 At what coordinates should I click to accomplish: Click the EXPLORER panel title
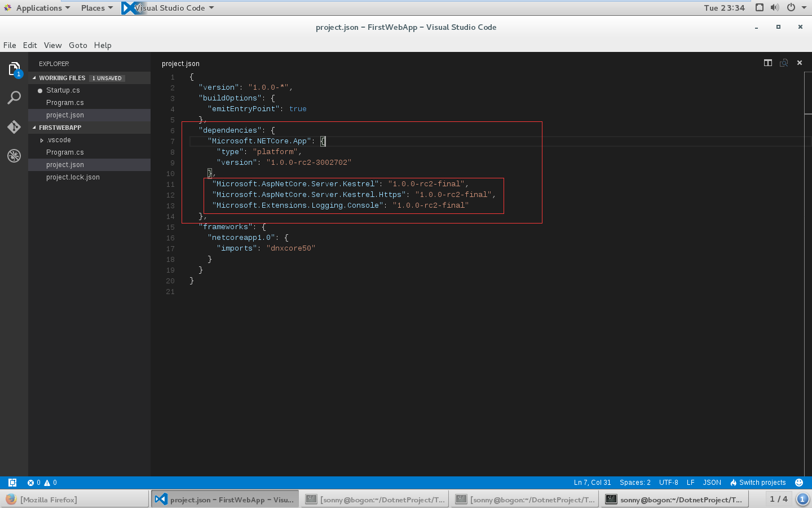[x=54, y=64]
